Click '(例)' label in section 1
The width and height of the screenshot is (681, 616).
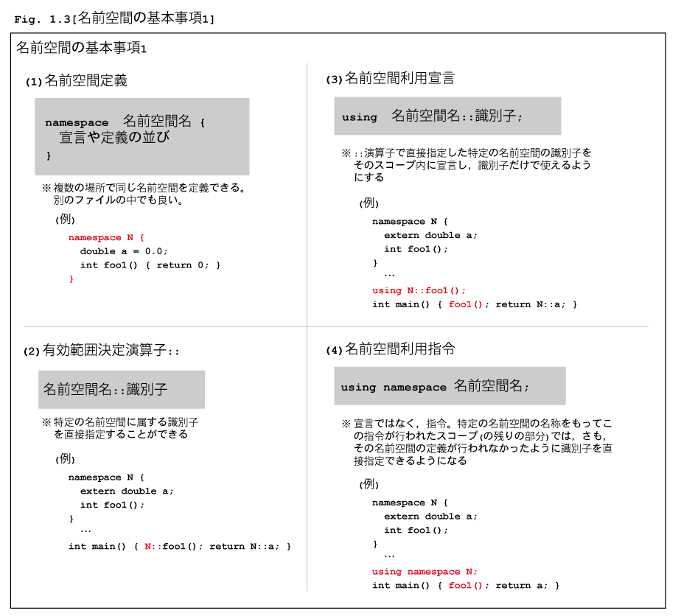click(x=65, y=220)
